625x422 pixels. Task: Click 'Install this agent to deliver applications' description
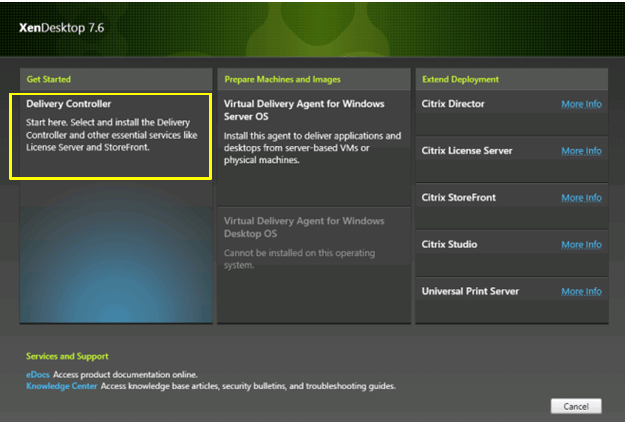(312, 148)
